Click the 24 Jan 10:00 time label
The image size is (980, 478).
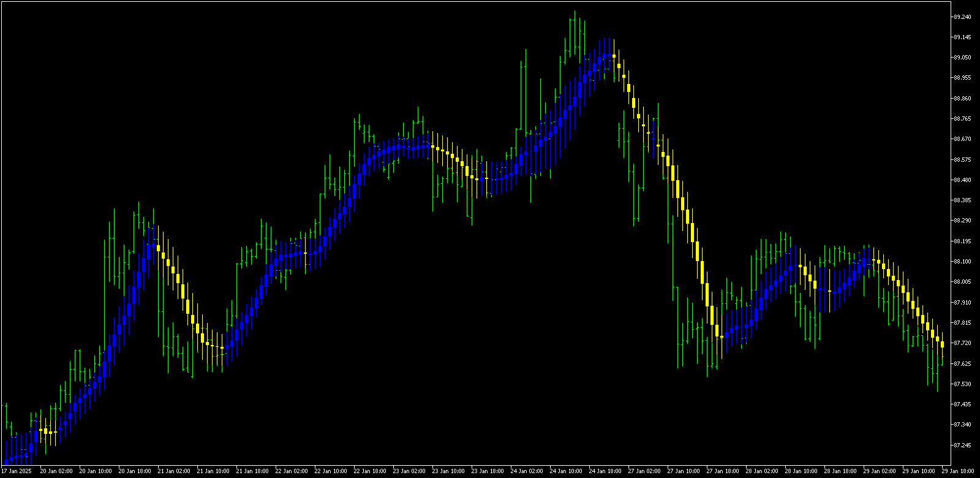566,471
